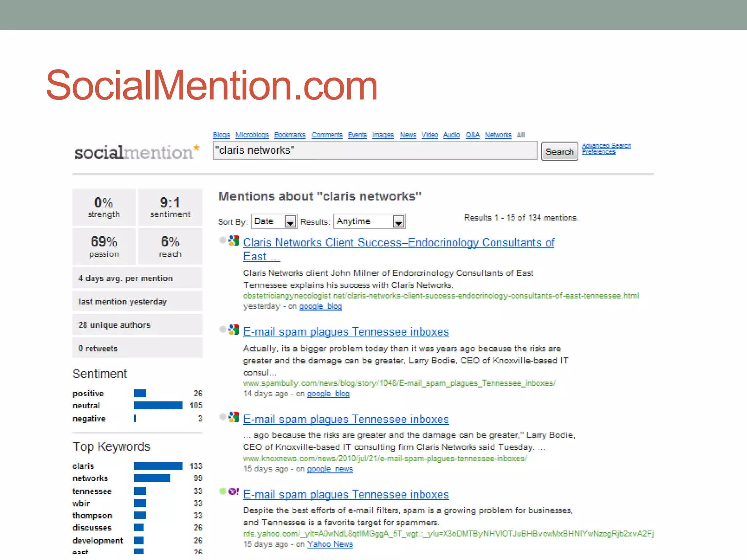Click the "28 unique authors" stat

138,324
